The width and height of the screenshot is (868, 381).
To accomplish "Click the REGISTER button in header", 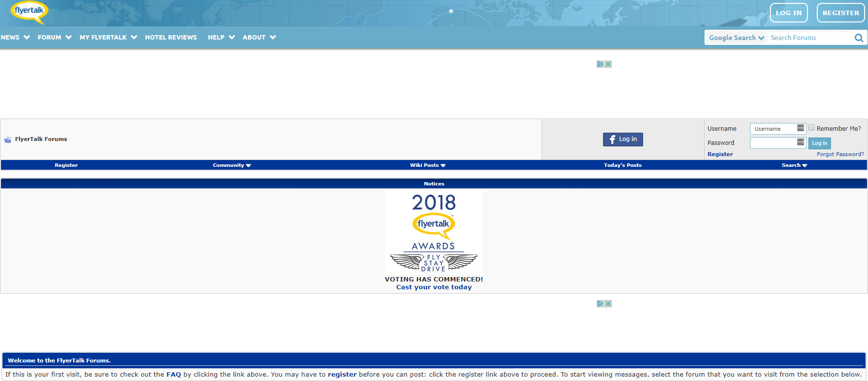I will (841, 13).
